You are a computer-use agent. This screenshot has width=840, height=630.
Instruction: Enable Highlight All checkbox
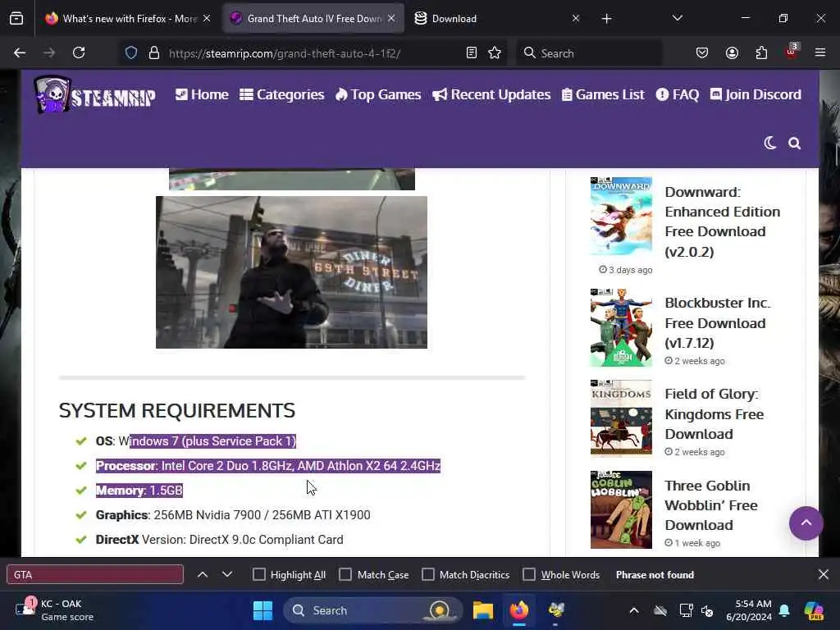259,574
